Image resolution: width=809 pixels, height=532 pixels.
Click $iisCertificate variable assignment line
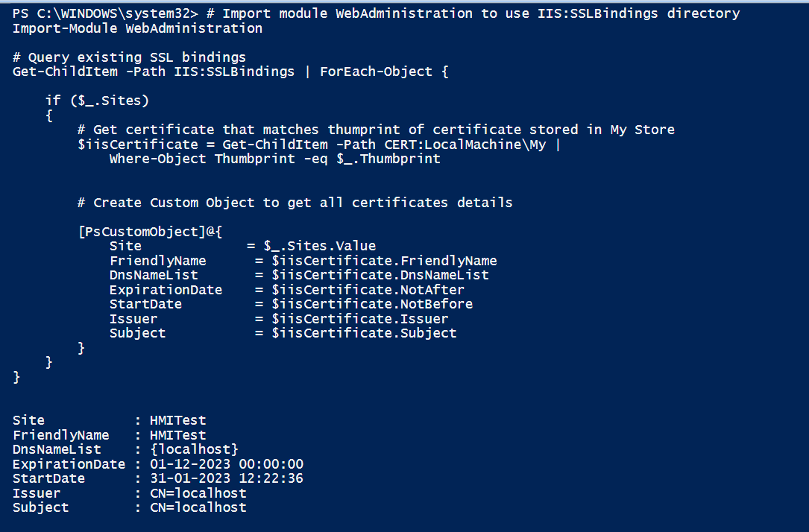[319, 145]
